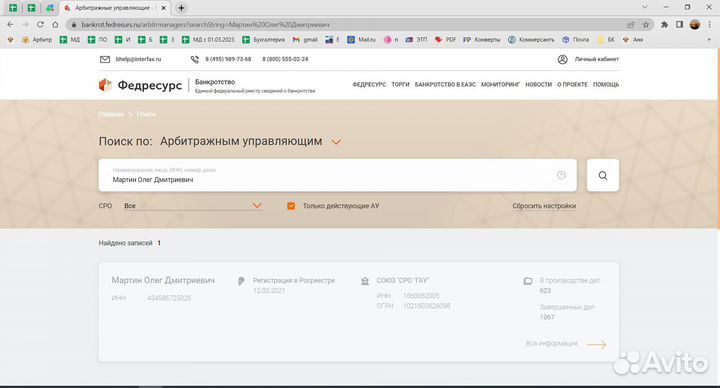Open the Арбитр bookmark
The width and height of the screenshot is (720, 388).
pyautogui.click(x=37, y=40)
